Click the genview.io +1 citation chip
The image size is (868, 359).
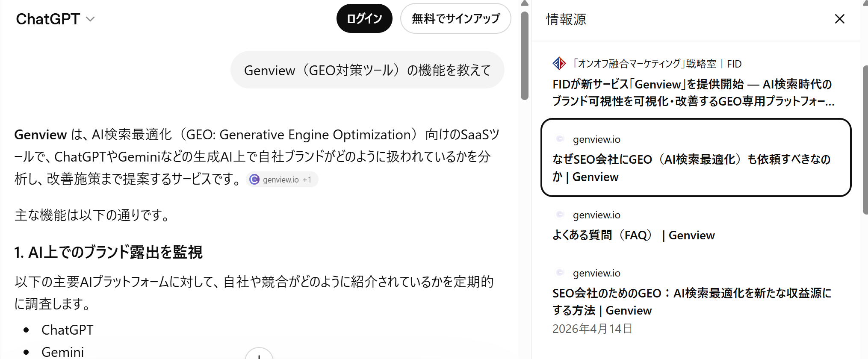282,179
